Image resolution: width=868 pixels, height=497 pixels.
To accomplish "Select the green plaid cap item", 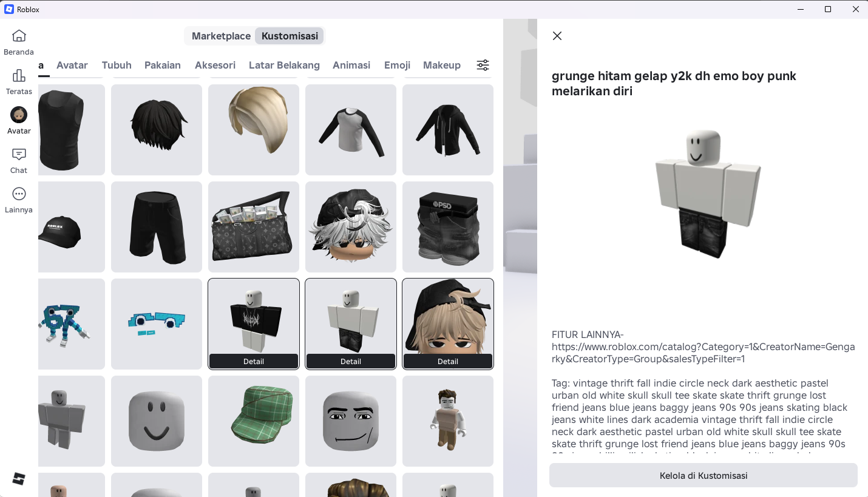I will point(254,421).
